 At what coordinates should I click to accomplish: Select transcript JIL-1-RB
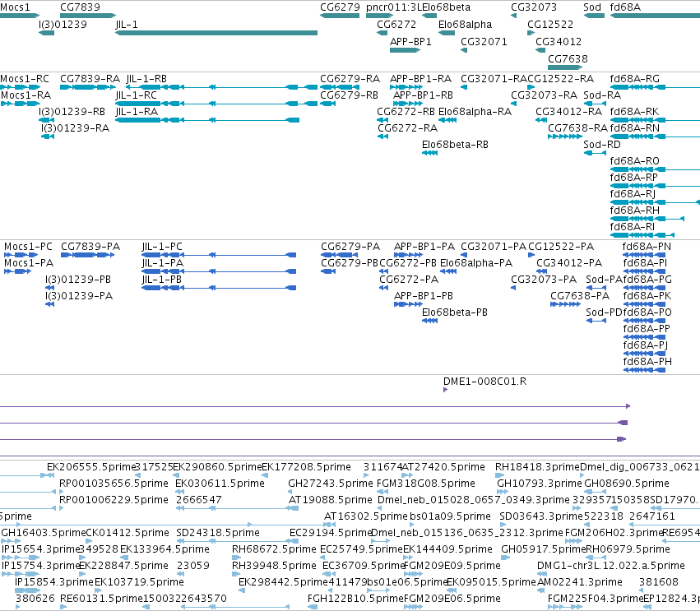pos(222,87)
